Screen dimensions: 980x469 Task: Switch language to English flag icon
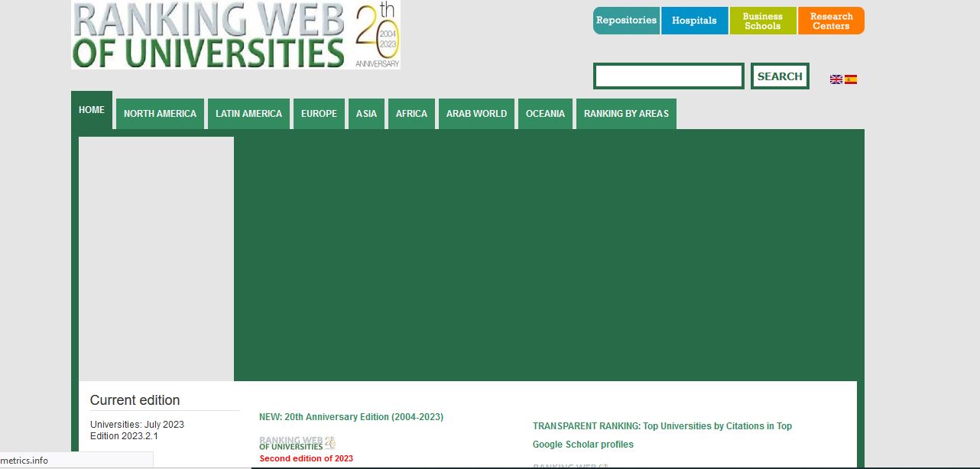[x=836, y=79]
